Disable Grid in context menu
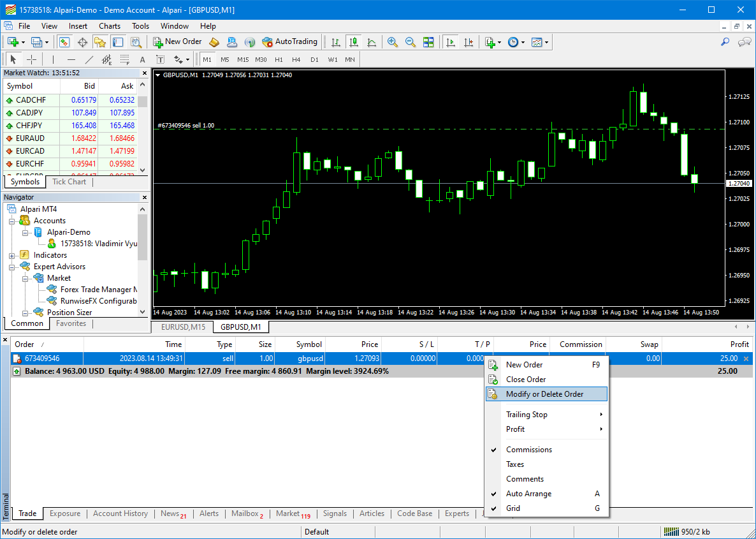Image resolution: width=756 pixels, height=539 pixels. tap(513, 508)
